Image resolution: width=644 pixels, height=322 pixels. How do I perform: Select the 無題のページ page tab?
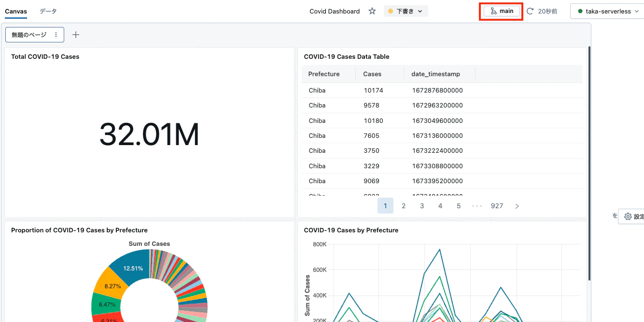tap(29, 35)
